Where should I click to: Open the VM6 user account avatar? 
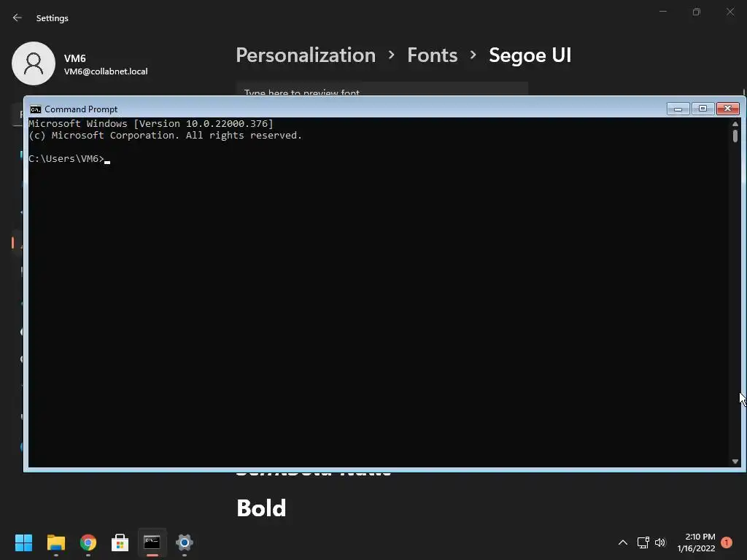[x=34, y=63]
